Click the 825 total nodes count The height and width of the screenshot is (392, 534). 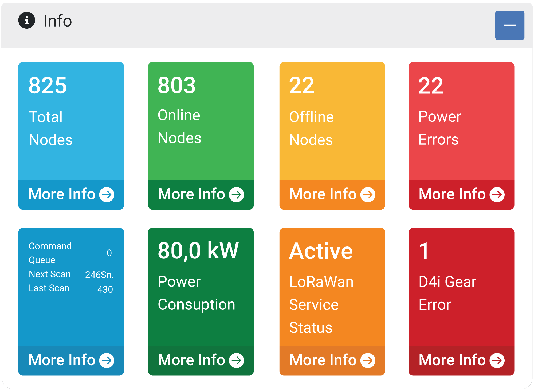48,85
